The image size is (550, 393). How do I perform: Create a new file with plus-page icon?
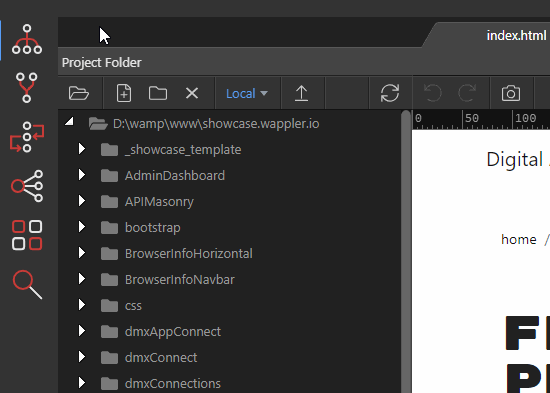pyautogui.click(x=124, y=93)
